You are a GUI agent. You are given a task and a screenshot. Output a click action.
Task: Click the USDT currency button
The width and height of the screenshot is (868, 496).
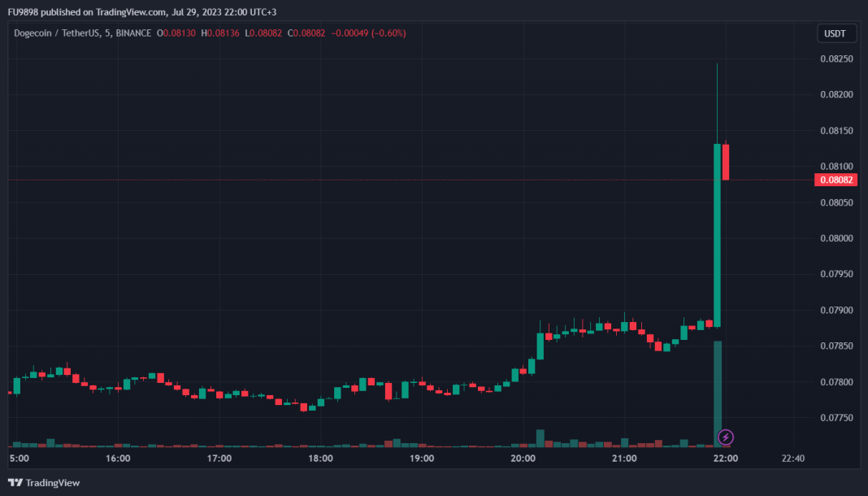click(836, 33)
